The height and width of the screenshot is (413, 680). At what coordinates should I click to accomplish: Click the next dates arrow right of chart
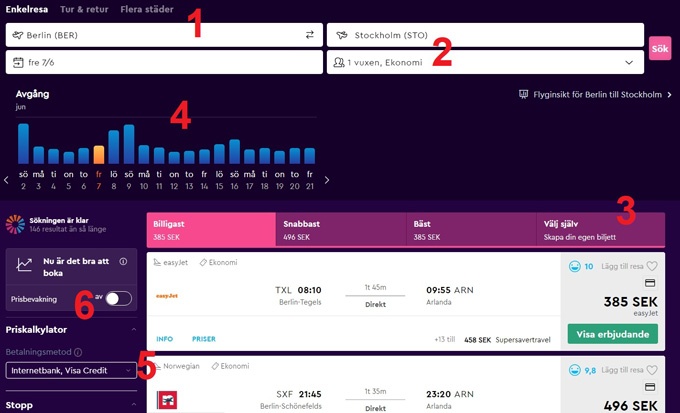[327, 180]
